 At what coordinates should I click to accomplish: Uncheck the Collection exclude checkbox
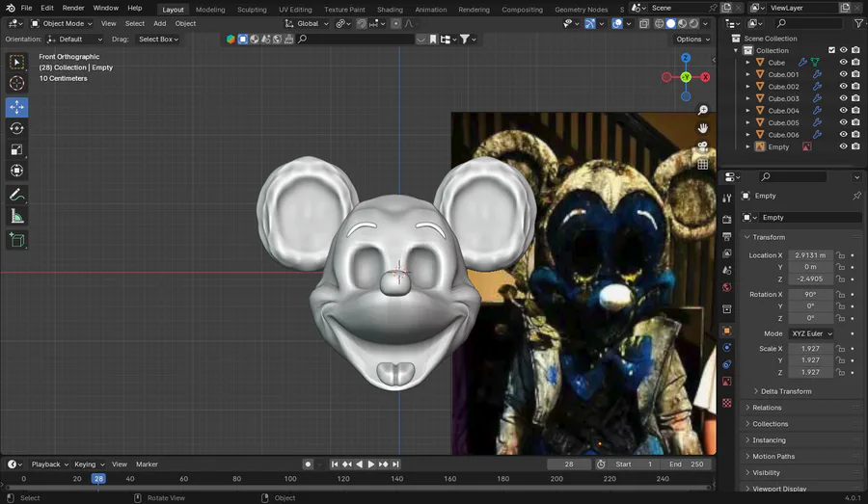831,50
